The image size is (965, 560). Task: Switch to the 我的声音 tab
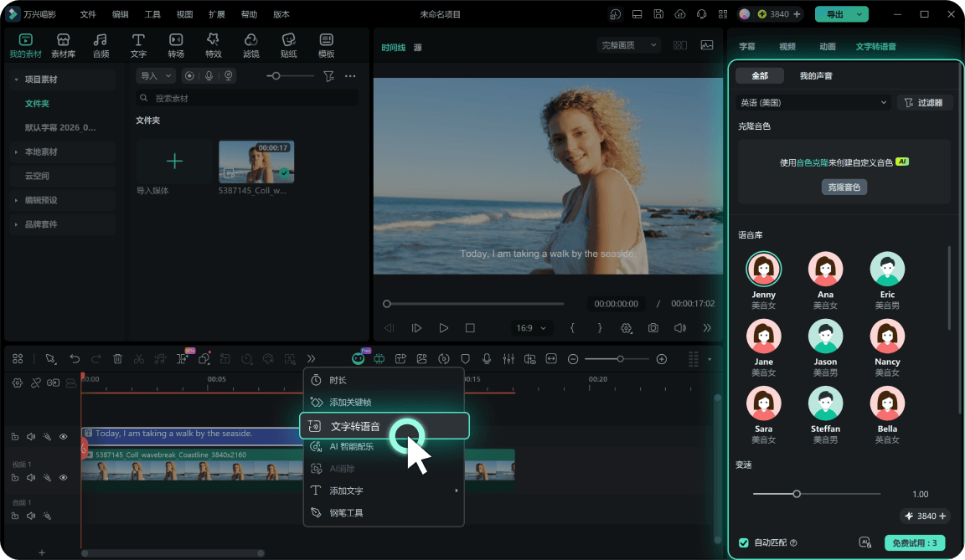[816, 75]
